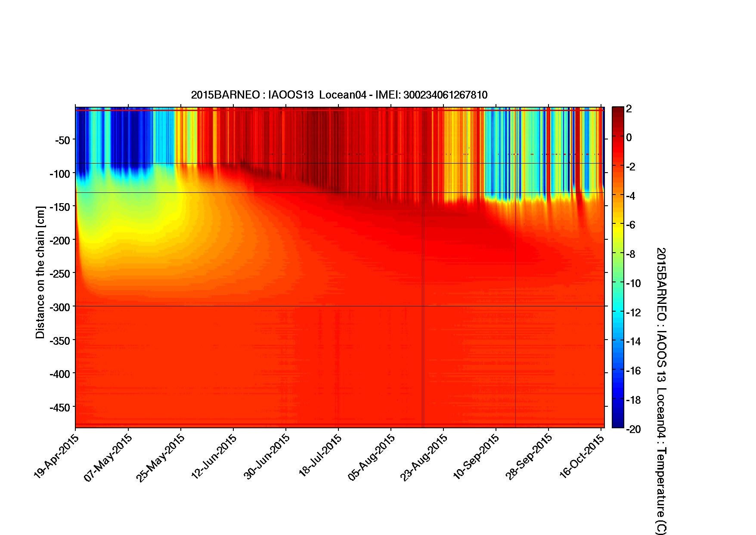Click the dark blue bottom of the colorbar
The image size is (756, 535).
(x=617, y=423)
